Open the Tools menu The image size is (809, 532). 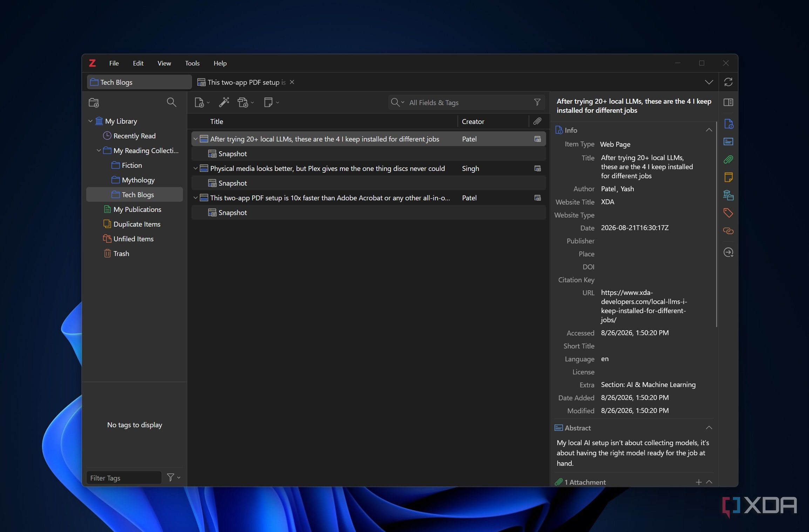(x=192, y=63)
